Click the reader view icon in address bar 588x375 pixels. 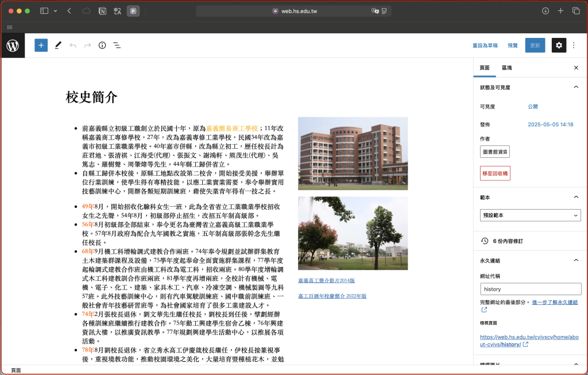[x=384, y=11]
